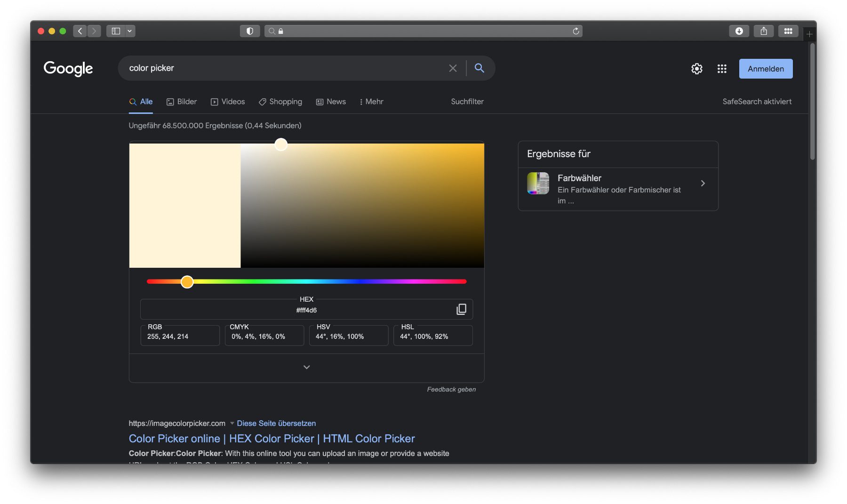
Task: Switch to the Bilder tab
Action: pyautogui.click(x=182, y=102)
